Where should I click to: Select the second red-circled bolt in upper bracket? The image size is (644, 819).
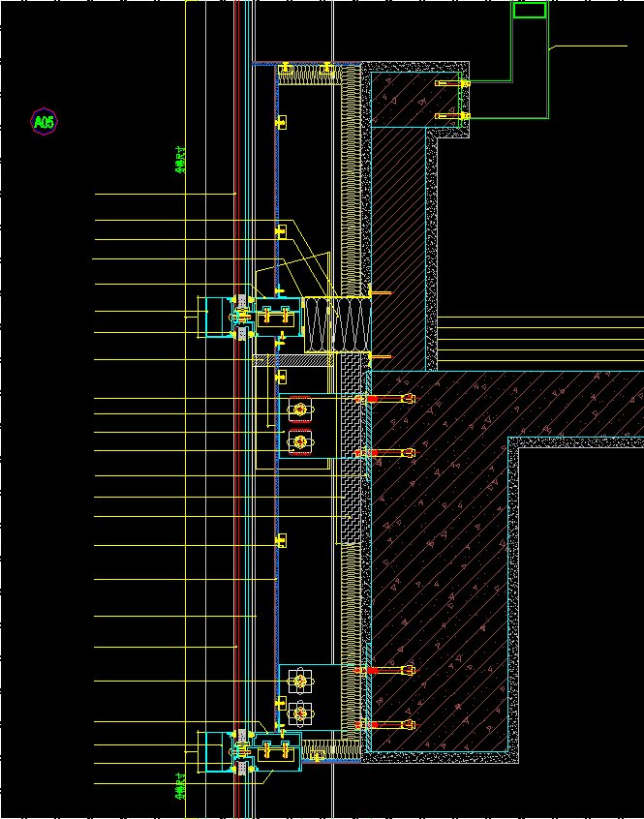pyautogui.click(x=300, y=442)
